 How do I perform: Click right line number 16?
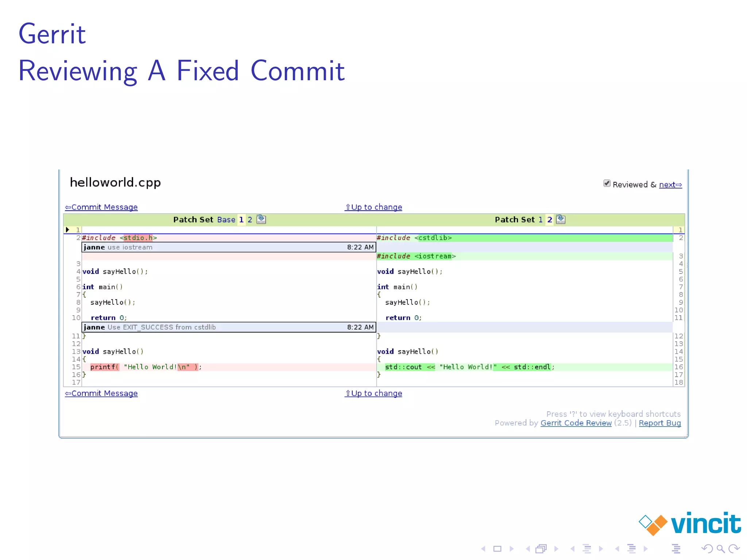[678, 367]
